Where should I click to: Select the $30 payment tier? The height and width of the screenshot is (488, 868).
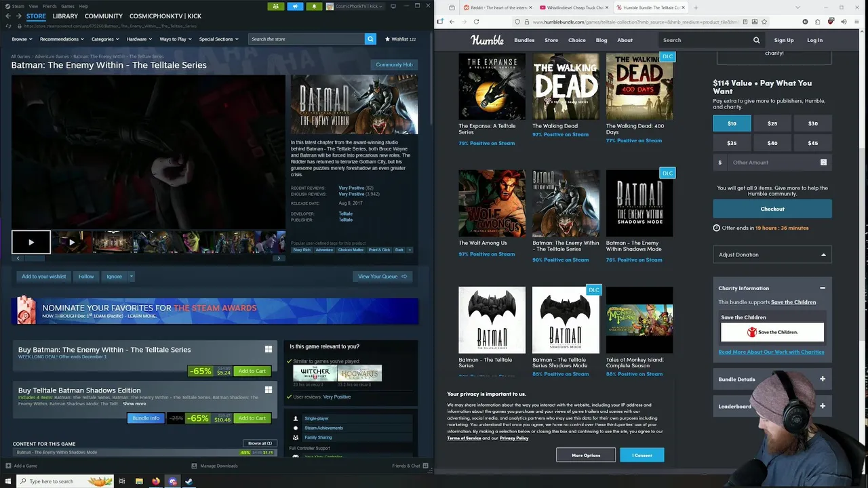813,123
